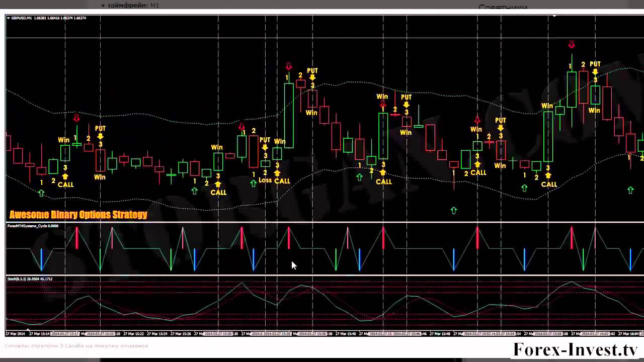The width and height of the screenshot is (644, 362).
Task: Click the '27 Mar 2014' time axis label
Action: coord(15,334)
